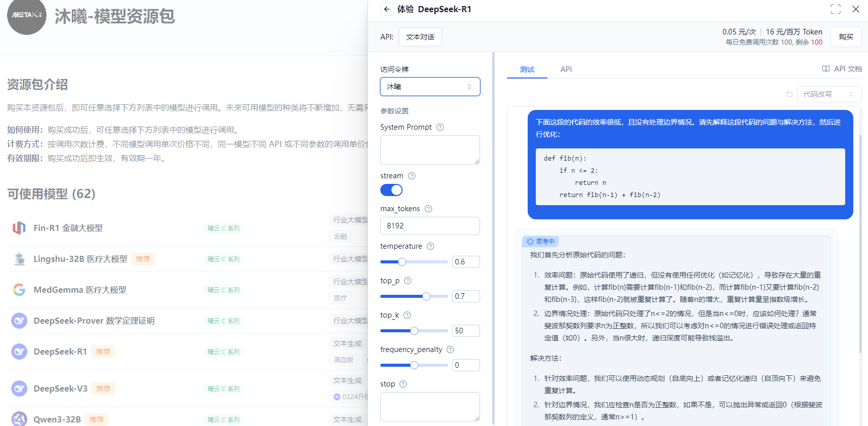Click the System Prompt text area

[x=430, y=150]
